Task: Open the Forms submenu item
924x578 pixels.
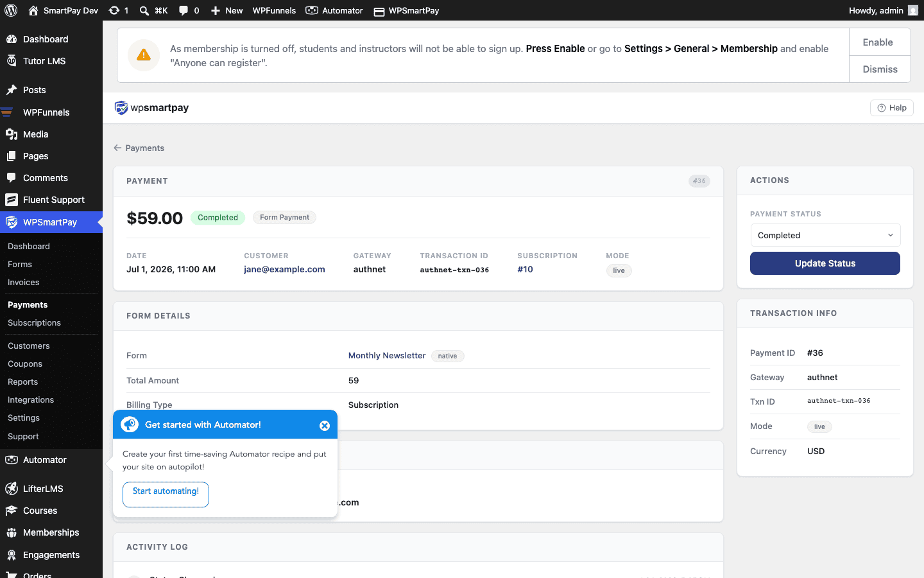Action: (20, 264)
